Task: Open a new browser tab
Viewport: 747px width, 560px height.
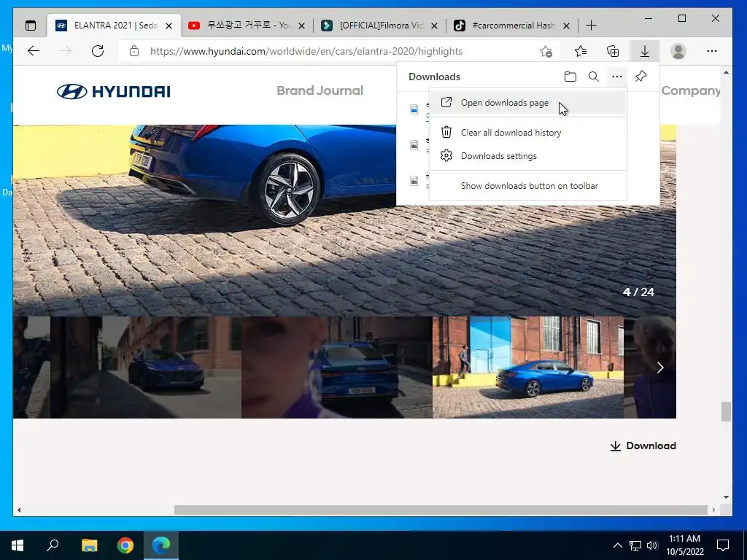Action: click(591, 26)
